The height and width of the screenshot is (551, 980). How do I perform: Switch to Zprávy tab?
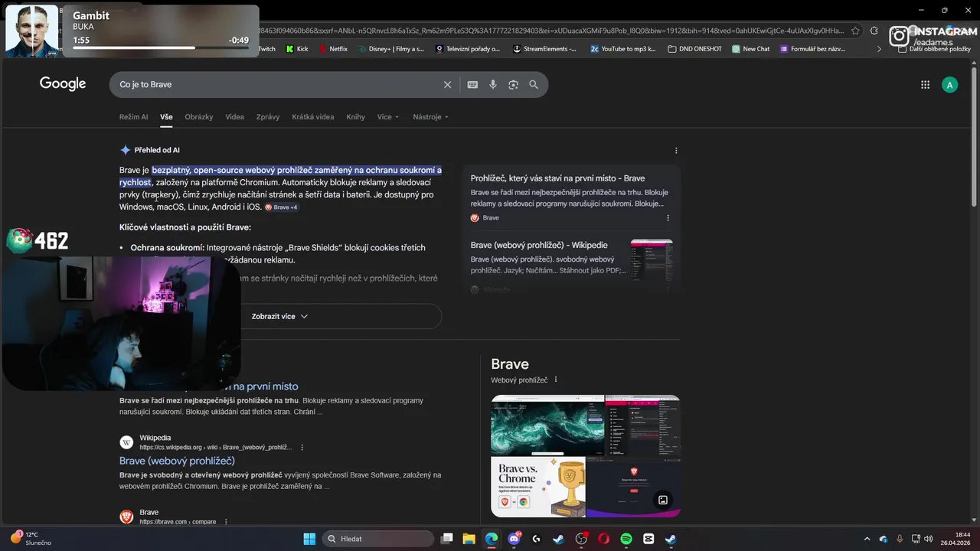coord(268,117)
